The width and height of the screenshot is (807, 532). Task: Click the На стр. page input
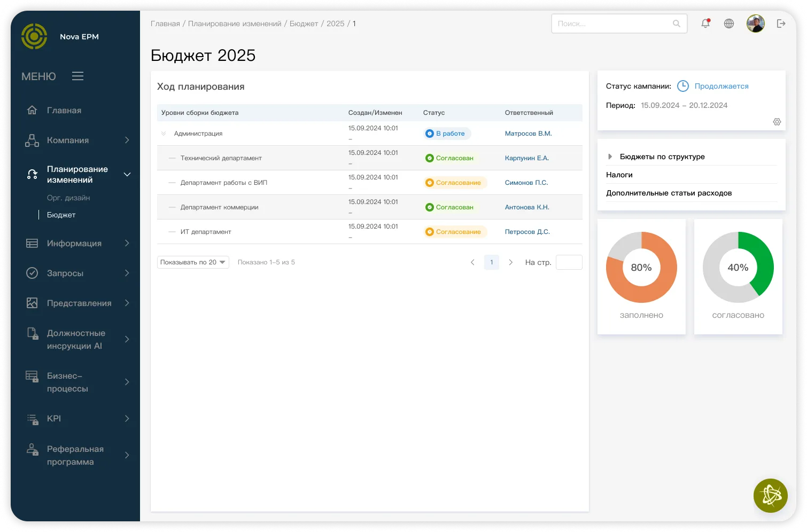point(569,262)
